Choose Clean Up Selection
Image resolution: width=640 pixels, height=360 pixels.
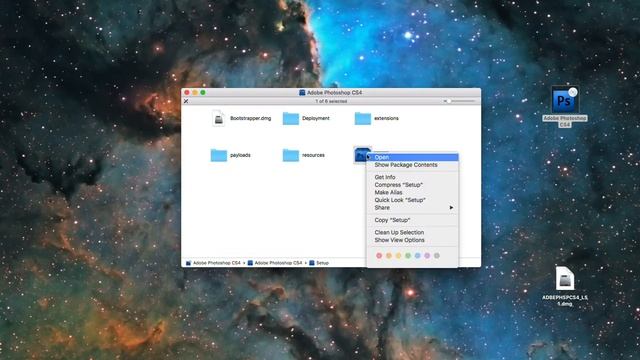(412, 232)
